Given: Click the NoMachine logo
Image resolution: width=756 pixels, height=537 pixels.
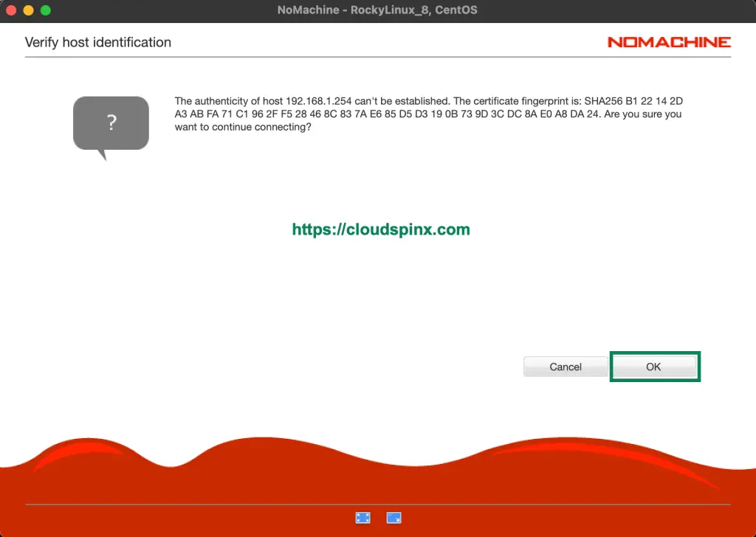Looking at the screenshot, I should (x=668, y=42).
